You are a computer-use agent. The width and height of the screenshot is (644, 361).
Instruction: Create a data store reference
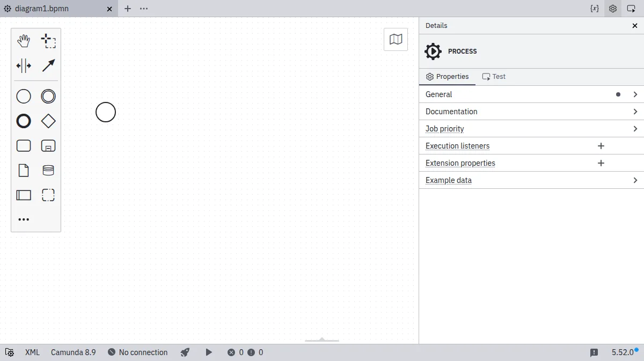(x=48, y=171)
